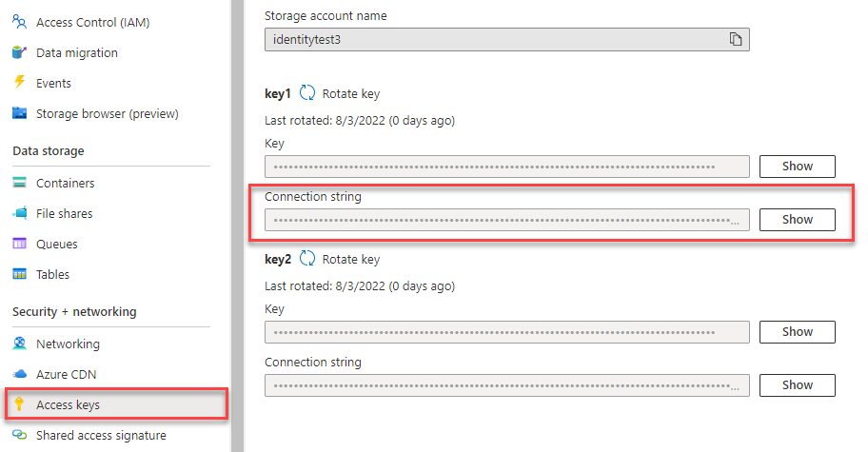
Task: Open File shares in the sidebar
Action: click(65, 213)
